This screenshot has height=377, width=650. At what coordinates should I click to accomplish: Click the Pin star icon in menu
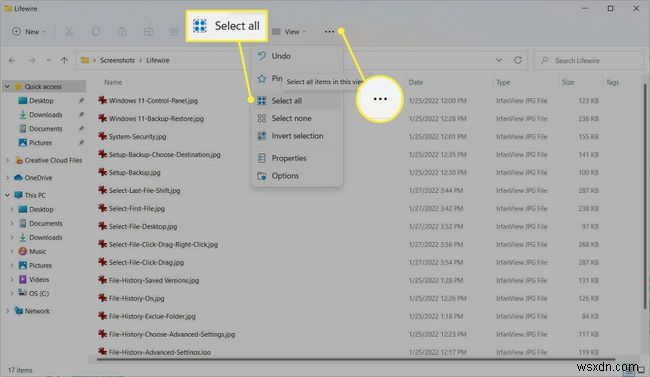262,78
